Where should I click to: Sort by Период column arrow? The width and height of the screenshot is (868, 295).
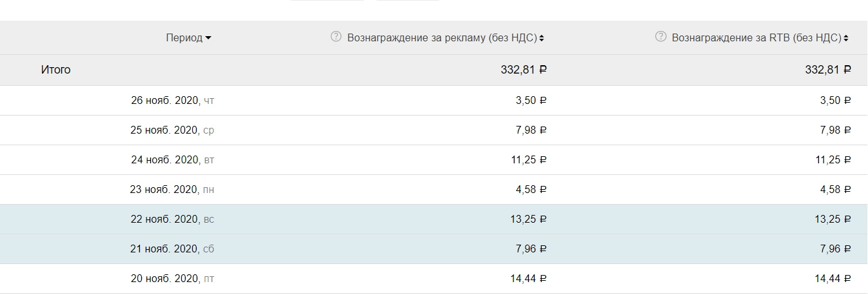pyautogui.click(x=208, y=38)
